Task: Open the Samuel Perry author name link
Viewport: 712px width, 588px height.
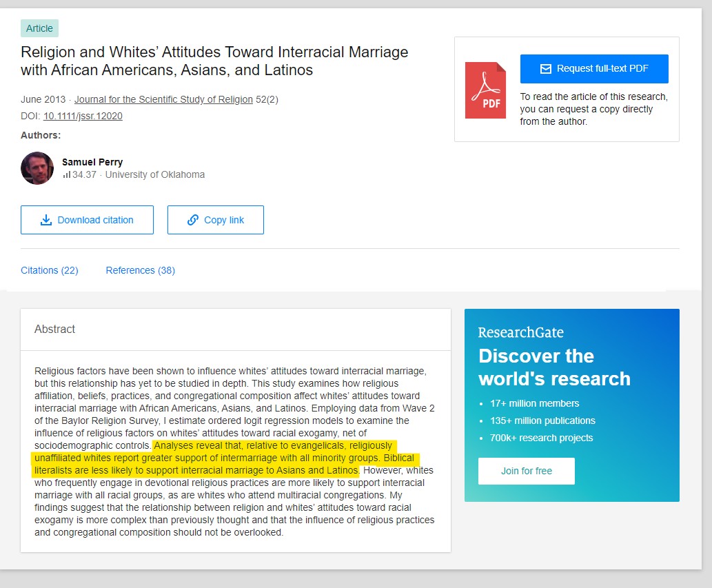Action: (x=92, y=162)
